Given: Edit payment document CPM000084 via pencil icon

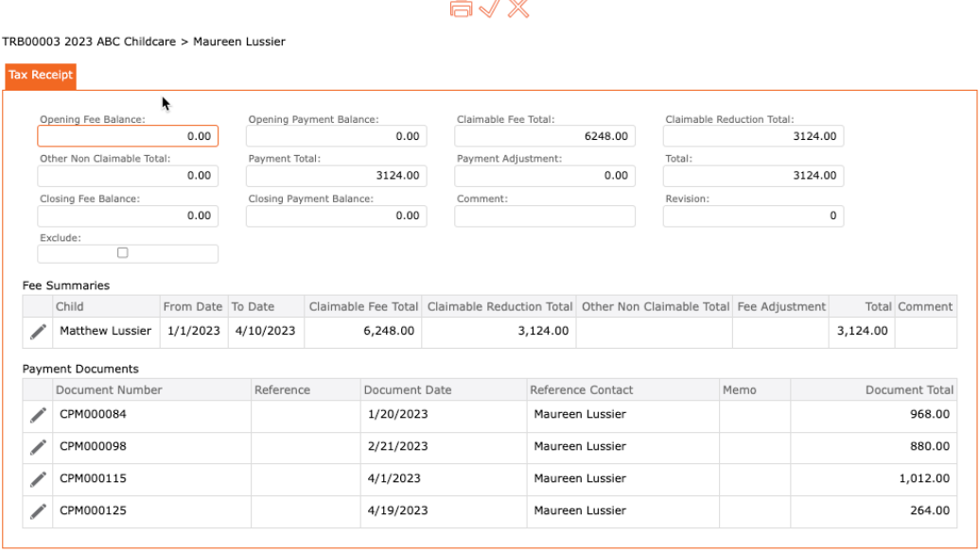Looking at the screenshot, I should click(38, 415).
